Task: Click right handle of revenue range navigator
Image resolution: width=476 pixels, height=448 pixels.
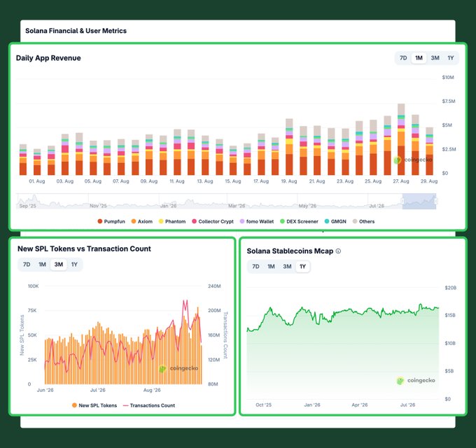Action: tap(436, 201)
